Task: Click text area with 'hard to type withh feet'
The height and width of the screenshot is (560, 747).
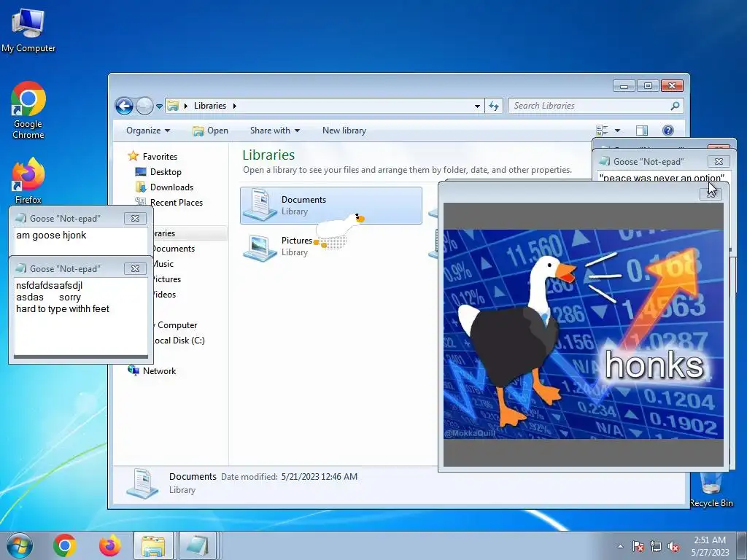Action: point(81,316)
